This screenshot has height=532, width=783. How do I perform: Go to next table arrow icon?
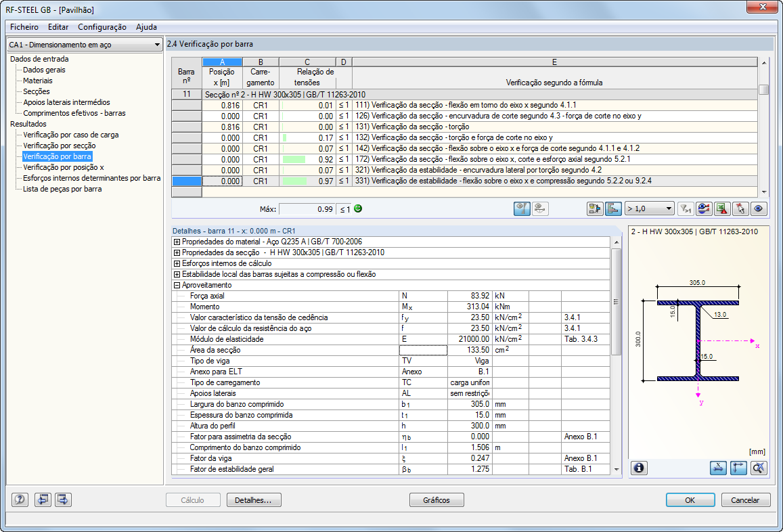tap(64, 500)
